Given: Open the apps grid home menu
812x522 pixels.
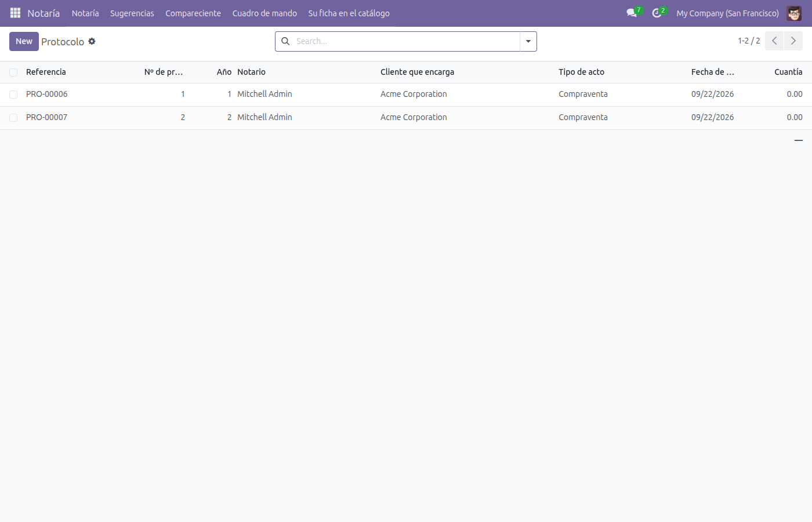Looking at the screenshot, I should (x=15, y=13).
